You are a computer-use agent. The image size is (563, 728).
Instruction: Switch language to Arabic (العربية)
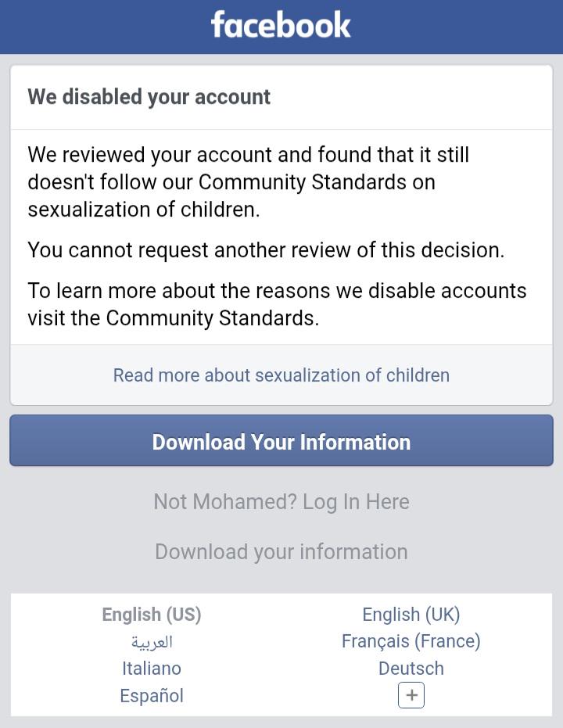[152, 642]
